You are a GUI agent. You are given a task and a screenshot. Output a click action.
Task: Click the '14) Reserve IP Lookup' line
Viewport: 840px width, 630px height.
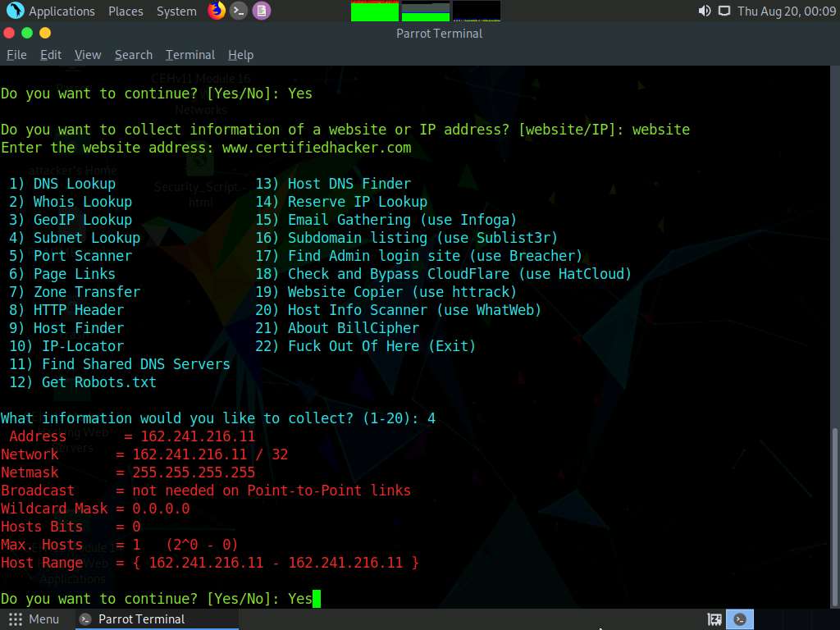coord(341,202)
